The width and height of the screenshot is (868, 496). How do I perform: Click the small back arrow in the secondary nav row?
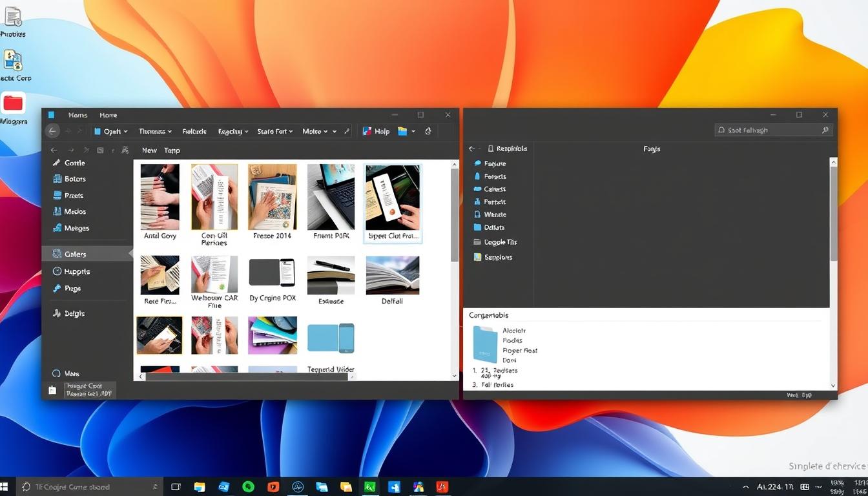point(54,150)
